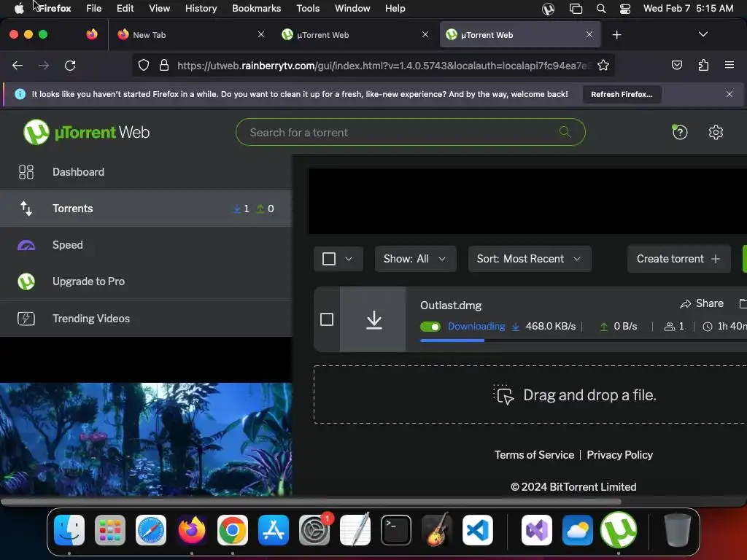Click the Outlast.dmg download arrow icon
747x560 pixels.
click(x=374, y=319)
